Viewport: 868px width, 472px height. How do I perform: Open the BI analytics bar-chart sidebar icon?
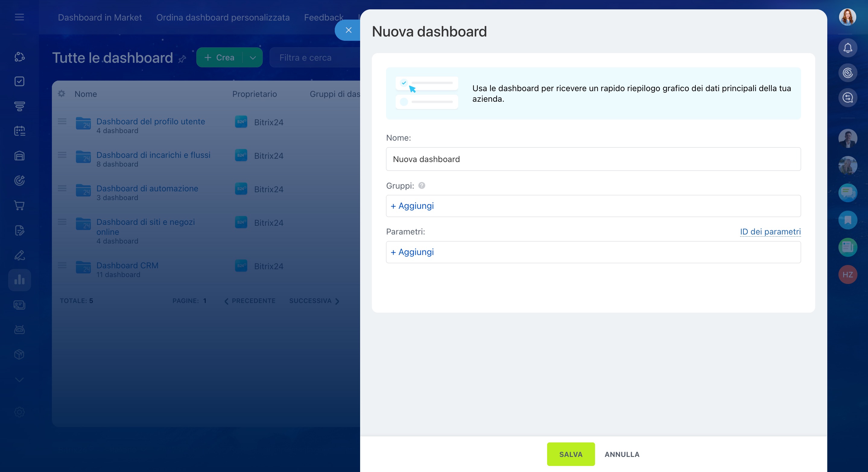(20, 280)
